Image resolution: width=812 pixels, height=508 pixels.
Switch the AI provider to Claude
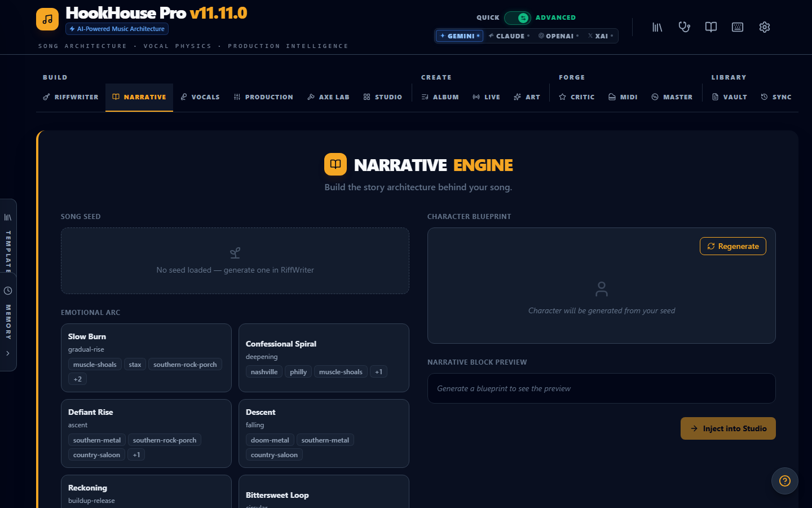click(x=509, y=36)
